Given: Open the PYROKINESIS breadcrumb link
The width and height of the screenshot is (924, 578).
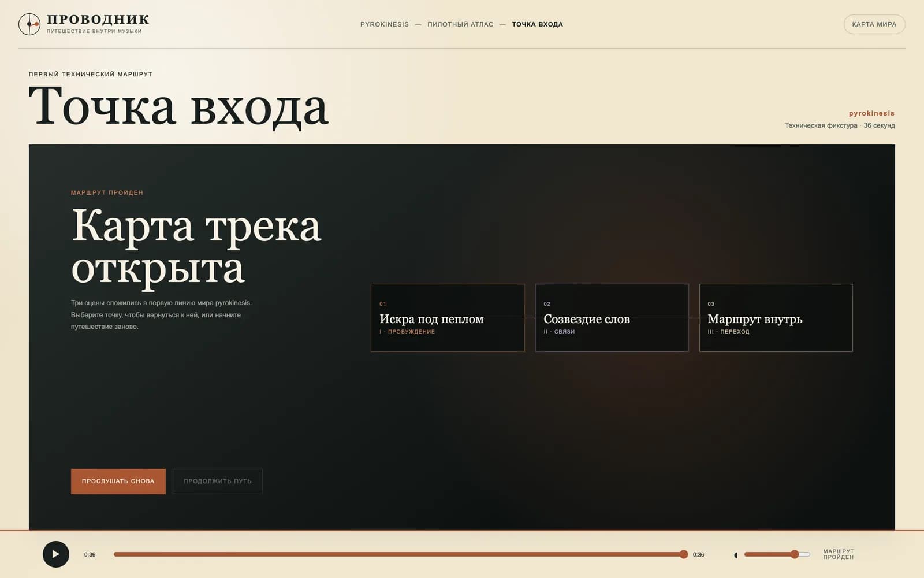Looking at the screenshot, I should [x=385, y=24].
